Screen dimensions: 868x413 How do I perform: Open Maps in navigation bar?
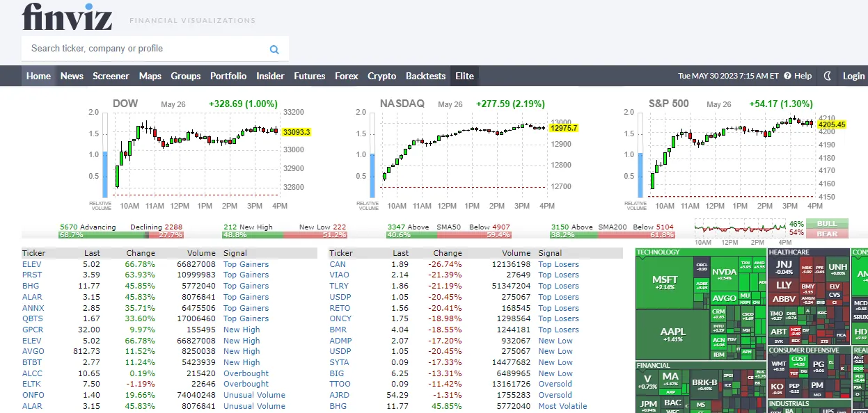(150, 76)
